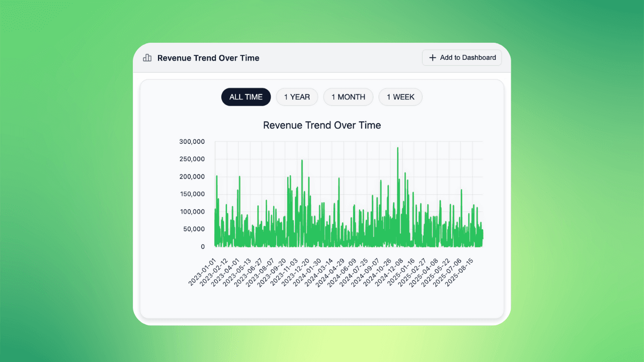Viewport: 644px width, 362px height.
Task: Switch to the 1 YEAR view
Action: [297, 97]
